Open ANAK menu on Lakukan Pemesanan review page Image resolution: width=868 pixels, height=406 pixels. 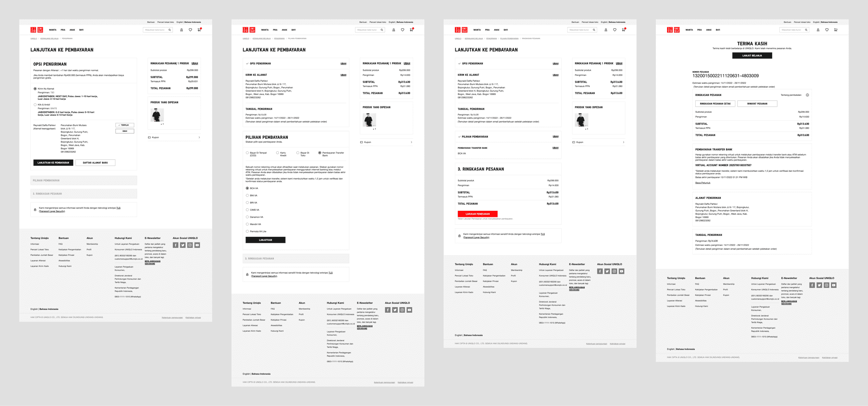tap(496, 30)
